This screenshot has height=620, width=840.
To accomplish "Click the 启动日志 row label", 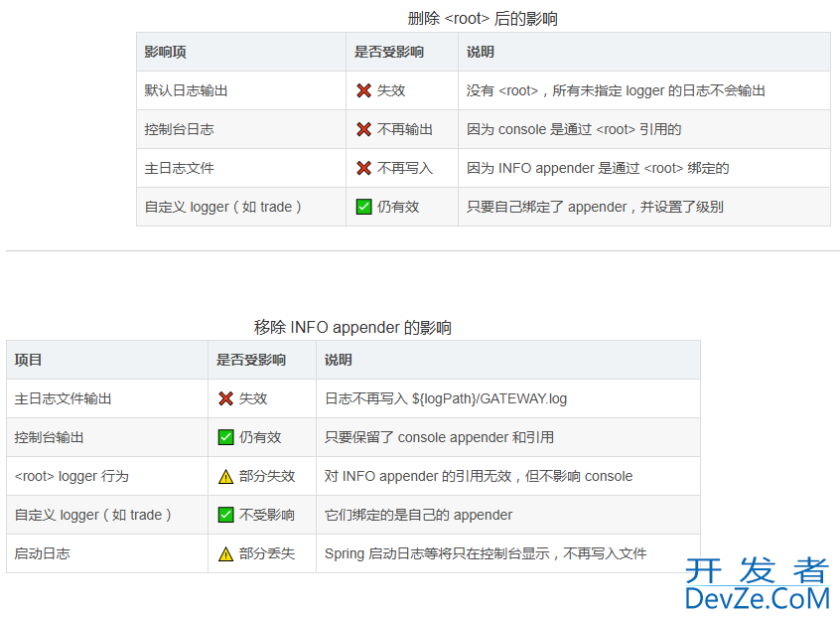I will tap(42, 553).
